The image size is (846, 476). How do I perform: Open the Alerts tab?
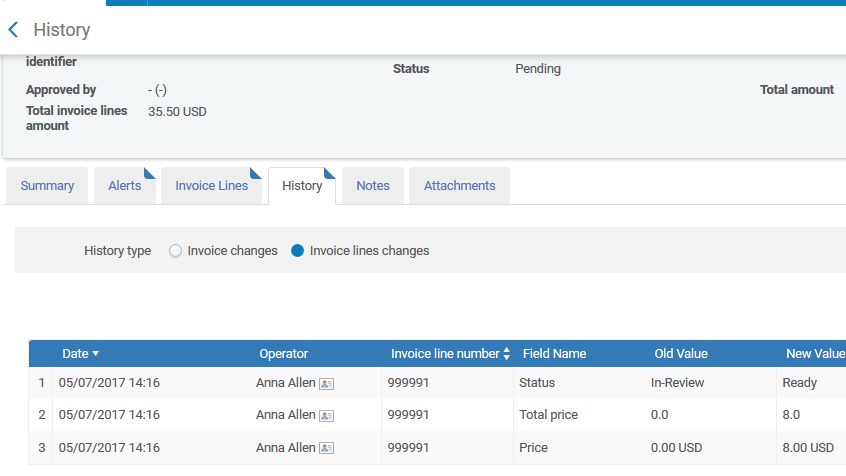click(124, 186)
